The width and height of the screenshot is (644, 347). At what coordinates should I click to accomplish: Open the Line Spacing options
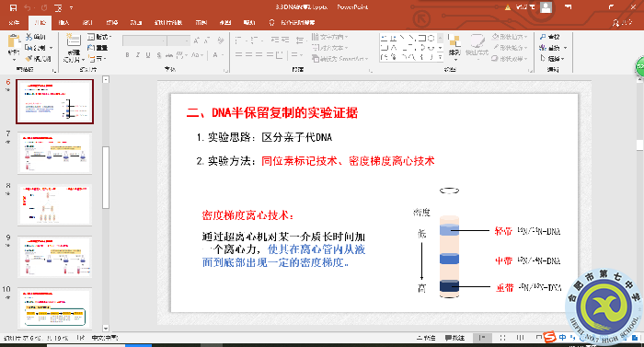pos(301,40)
